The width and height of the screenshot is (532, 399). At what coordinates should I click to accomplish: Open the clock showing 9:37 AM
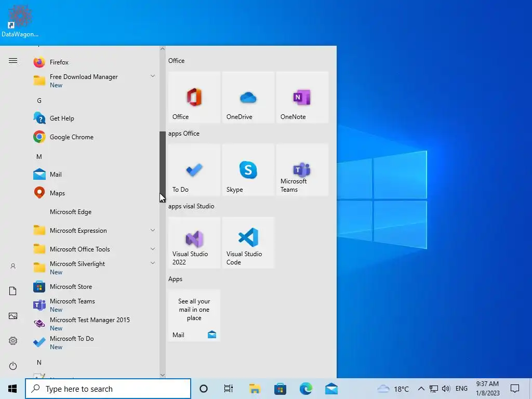(487, 389)
